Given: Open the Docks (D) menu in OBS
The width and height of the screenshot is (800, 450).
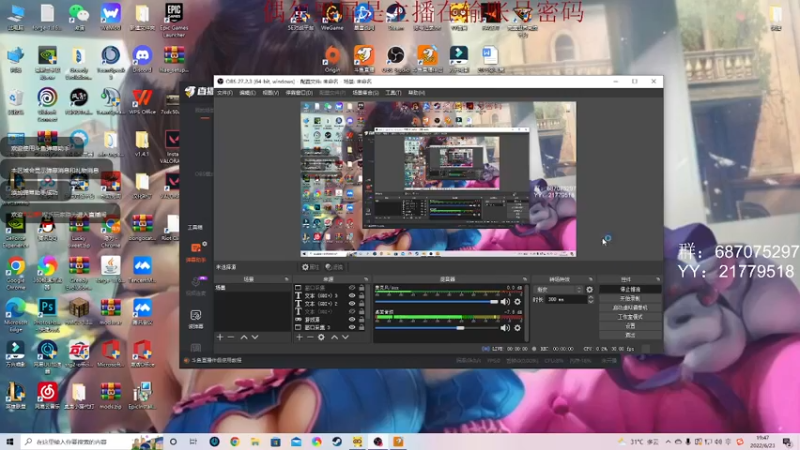Looking at the screenshot, I should click(299, 93).
